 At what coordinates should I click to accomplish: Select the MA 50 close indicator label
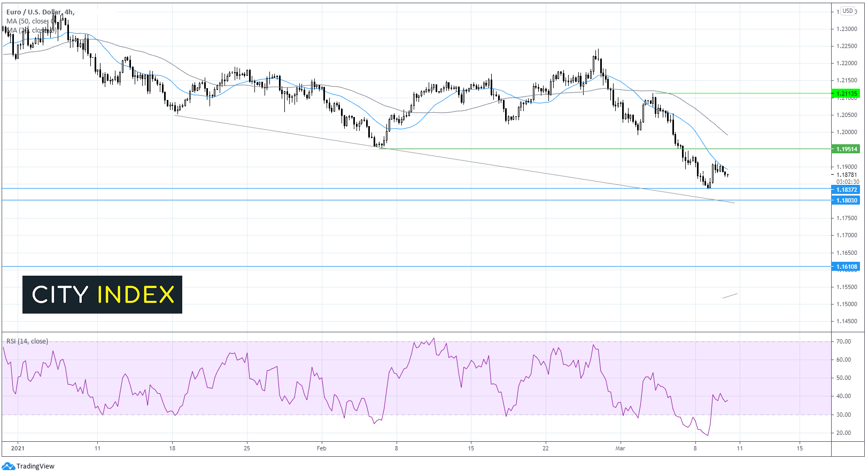click(27, 21)
